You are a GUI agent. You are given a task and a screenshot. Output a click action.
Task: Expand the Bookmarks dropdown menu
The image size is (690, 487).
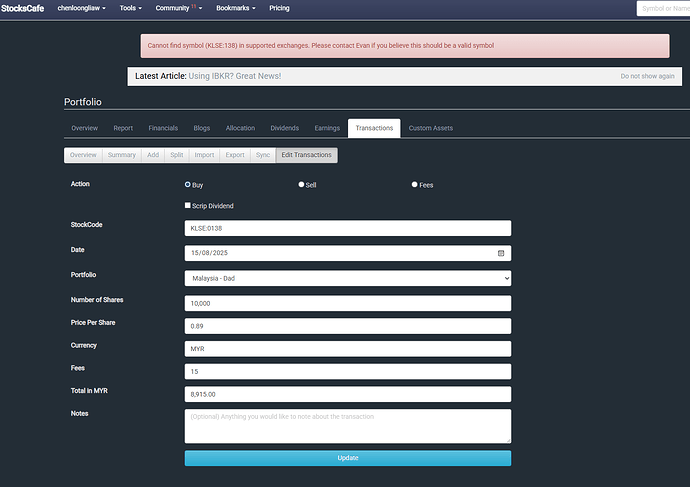tap(235, 8)
